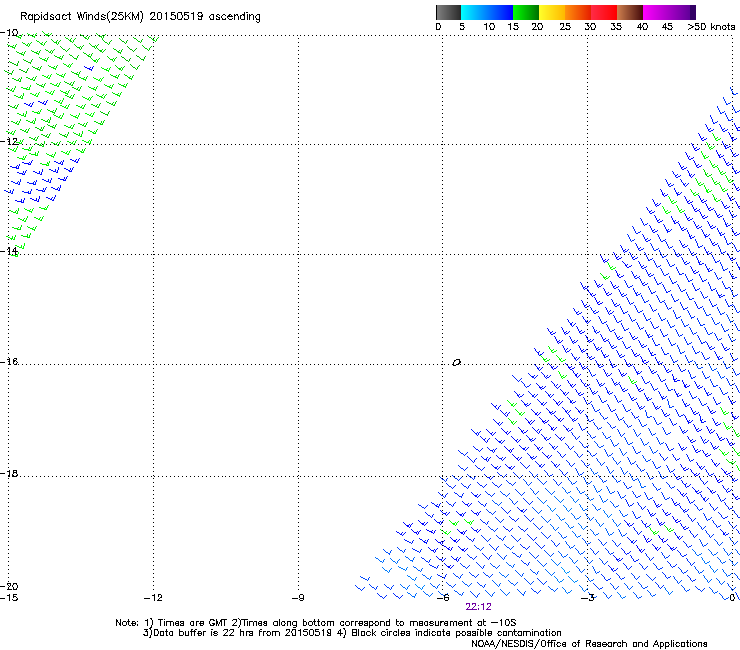Click the legend tick label 10
This screenshot has height=650, width=740.
[489, 27]
